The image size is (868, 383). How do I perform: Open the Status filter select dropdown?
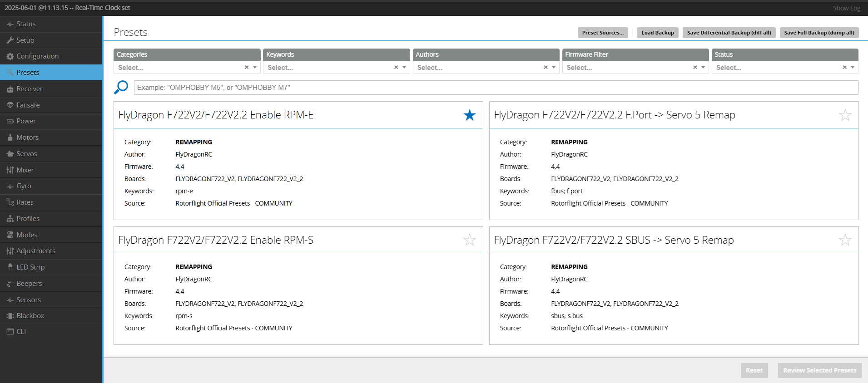785,68
